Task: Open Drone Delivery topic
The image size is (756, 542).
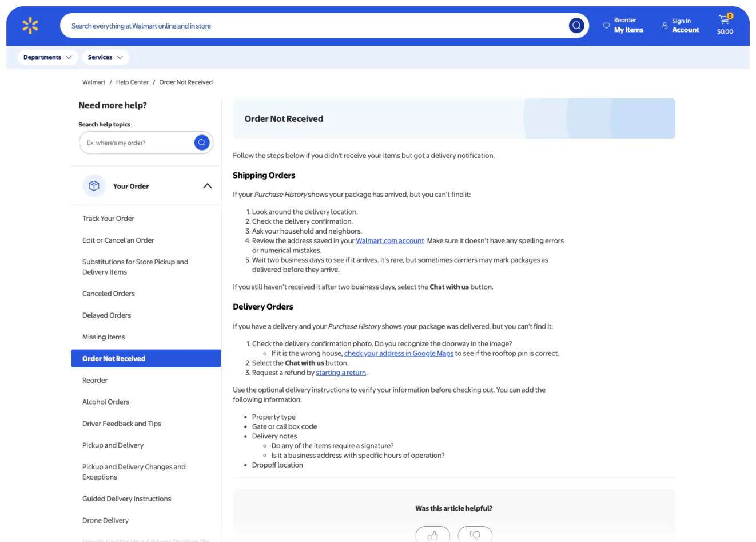Action: tap(106, 521)
